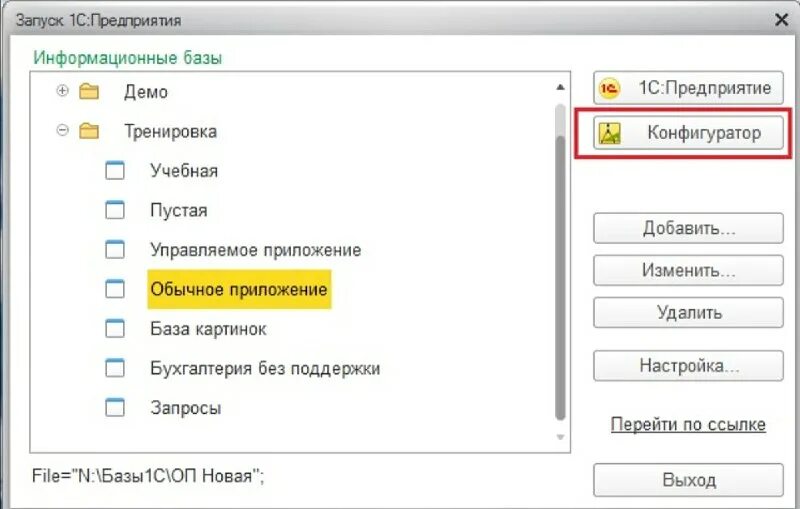Collapse the Тренировка folder group

click(x=62, y=131)
